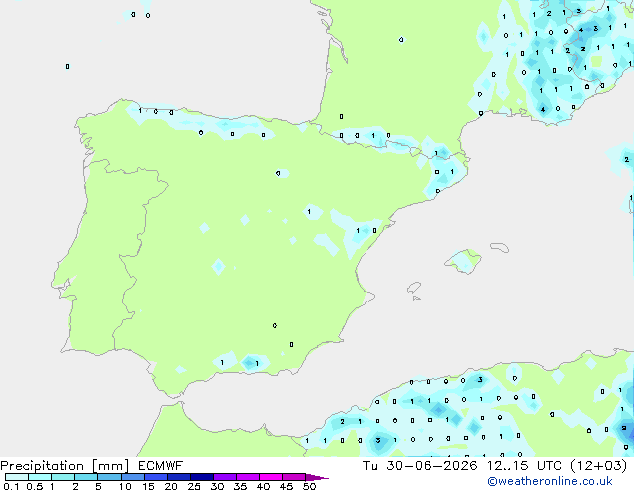Click the 0.1–0.5 mm legend color box

click(x=17, y=477)
